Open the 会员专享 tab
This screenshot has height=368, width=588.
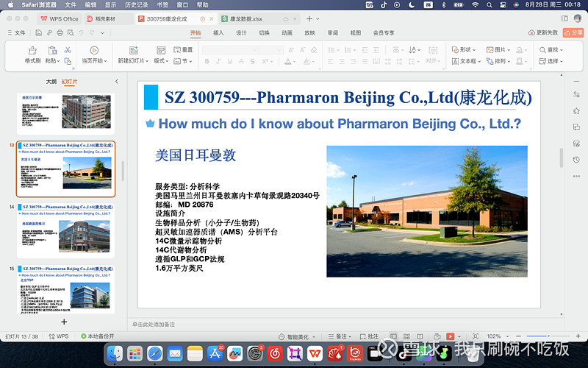(384, 33)
